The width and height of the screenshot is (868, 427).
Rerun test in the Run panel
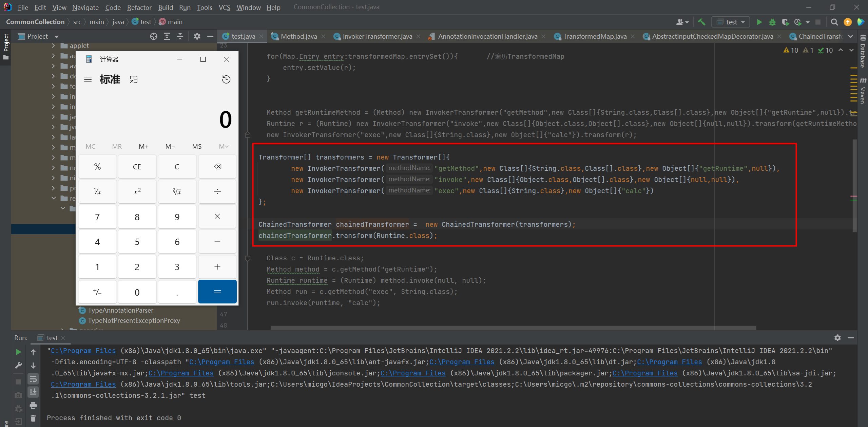coord(19,352)
